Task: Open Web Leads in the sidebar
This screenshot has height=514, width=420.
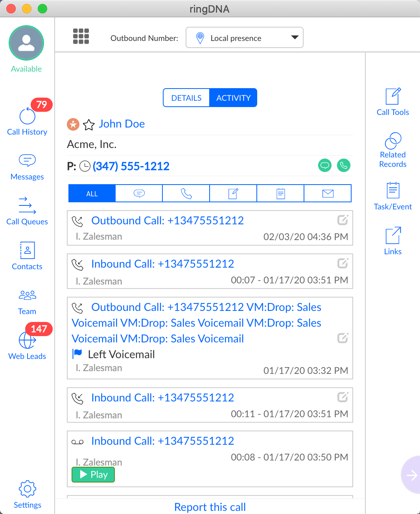Action: coord(27,346)
